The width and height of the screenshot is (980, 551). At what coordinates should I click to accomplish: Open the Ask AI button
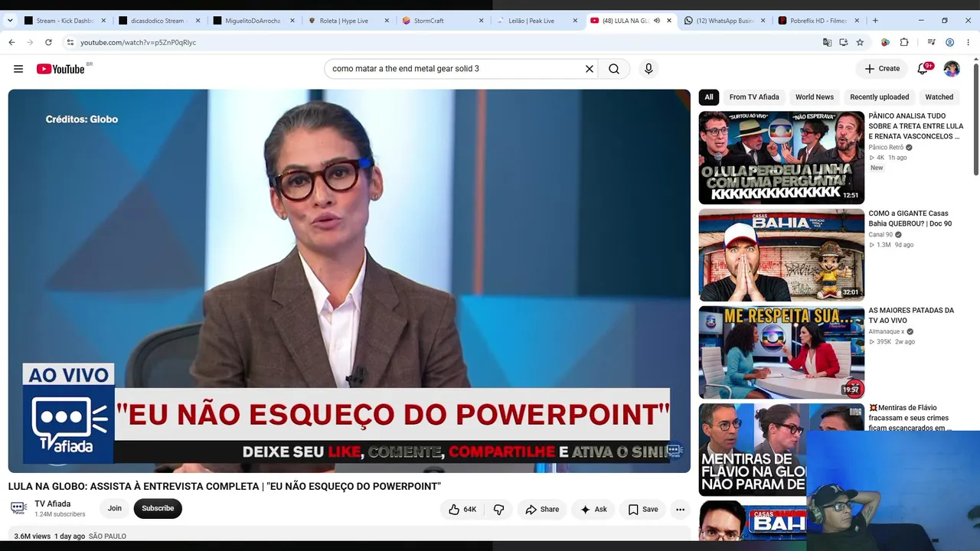coord(593,509)
